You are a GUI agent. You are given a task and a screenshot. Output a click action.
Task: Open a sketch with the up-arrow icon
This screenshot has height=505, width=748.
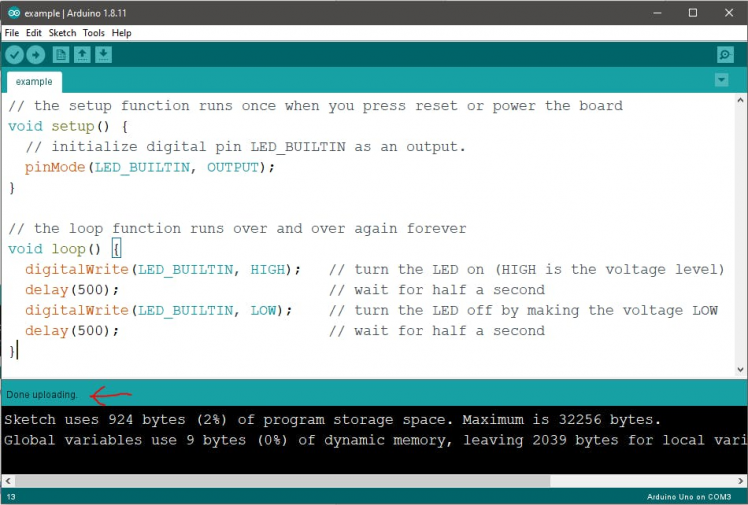tap(82, 55)
